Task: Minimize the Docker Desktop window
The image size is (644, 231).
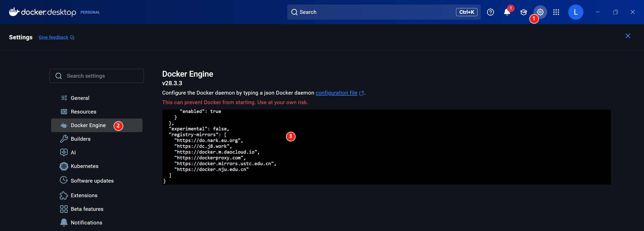Action: coord(598,12)
